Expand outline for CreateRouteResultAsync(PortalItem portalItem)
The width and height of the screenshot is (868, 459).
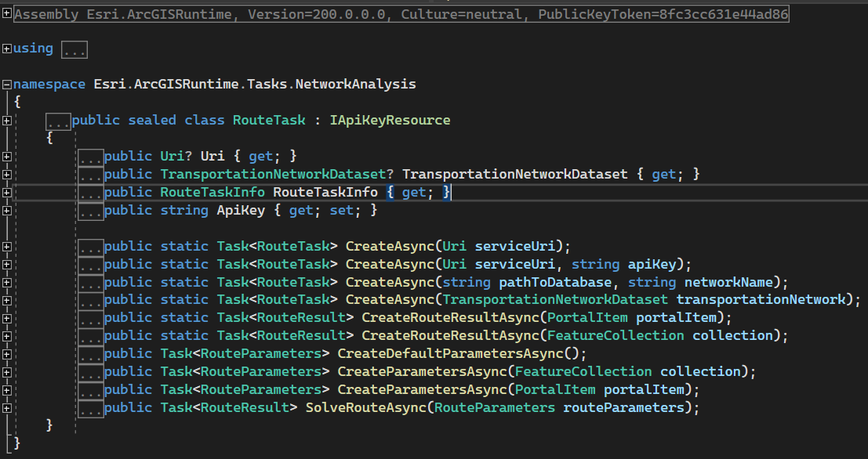click(6, 319)
